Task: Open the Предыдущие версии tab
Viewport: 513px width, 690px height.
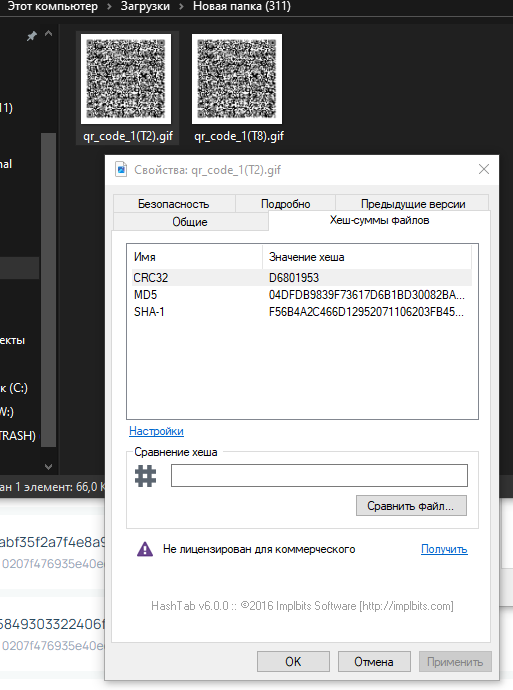Action: [413, 204]
